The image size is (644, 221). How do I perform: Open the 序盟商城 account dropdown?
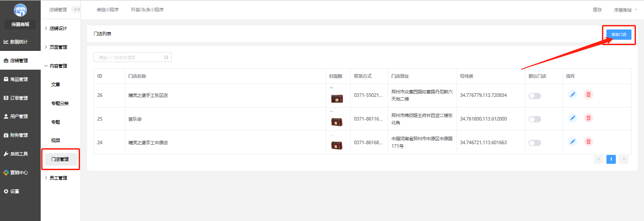626,10
